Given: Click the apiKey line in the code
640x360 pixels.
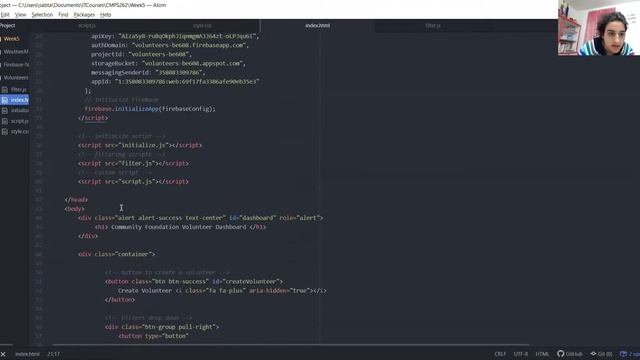Looking at the screenshot, I should click(x=175, y=36).
